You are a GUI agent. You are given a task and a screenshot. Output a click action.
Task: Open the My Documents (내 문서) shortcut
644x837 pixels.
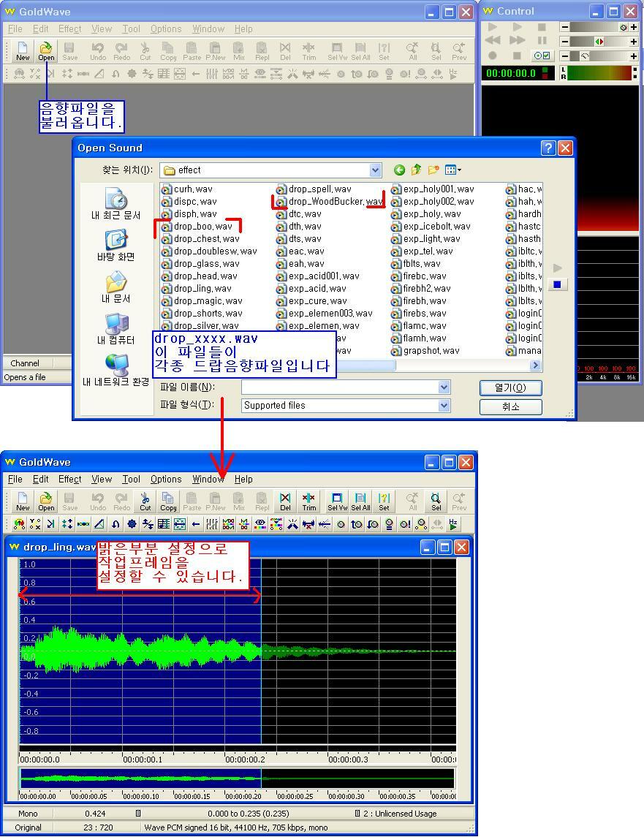click(x=116, y=287)
